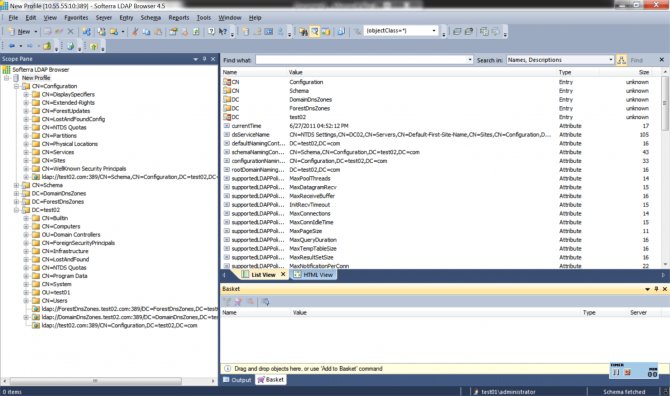Open the objectClass filter dropdown
This screenshot has width=670, height=396.
point(434,31)
